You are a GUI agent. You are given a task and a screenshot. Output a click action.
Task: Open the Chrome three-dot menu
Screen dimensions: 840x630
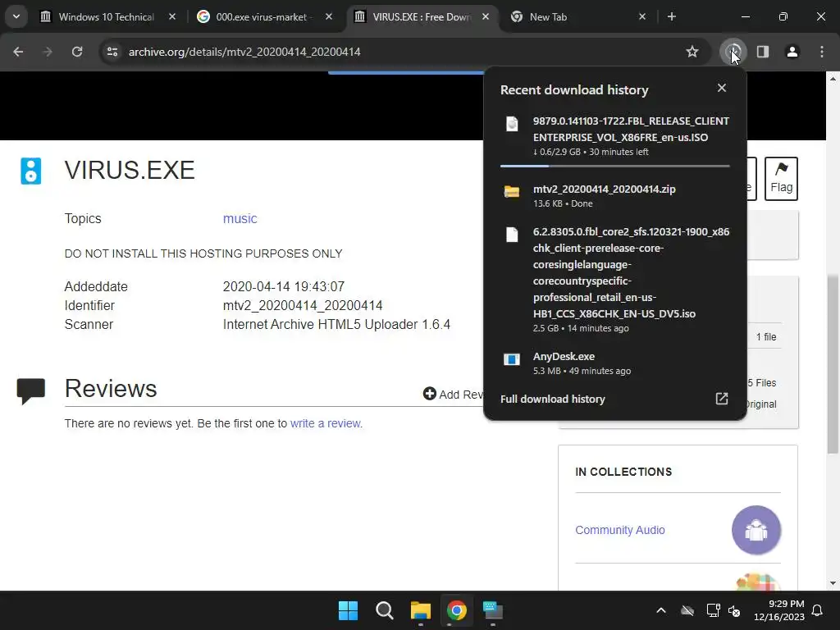tap(822, 52)
